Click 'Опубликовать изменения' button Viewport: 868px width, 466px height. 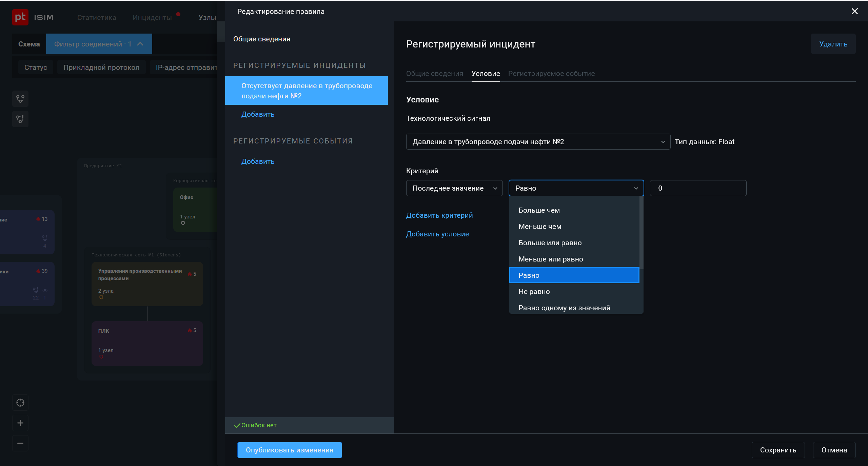[x=289, y=450]
